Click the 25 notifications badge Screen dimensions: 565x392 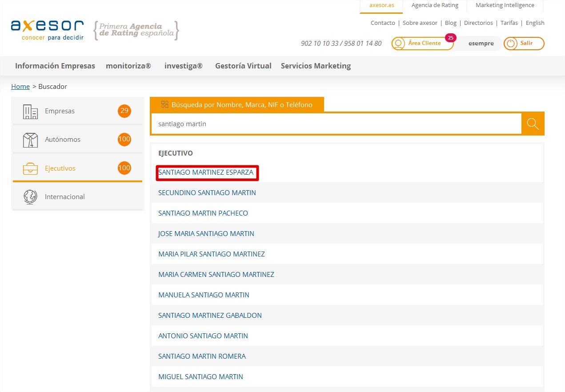[450, 38]
